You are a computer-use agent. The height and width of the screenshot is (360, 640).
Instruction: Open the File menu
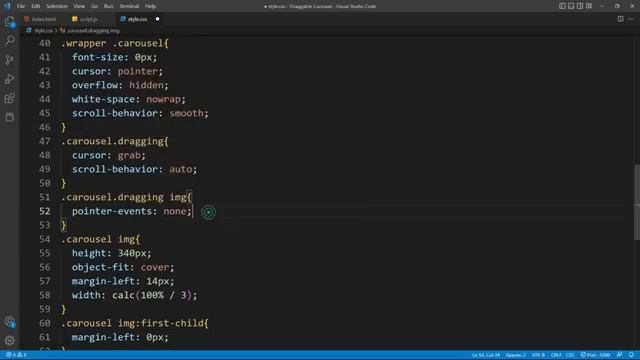coord(21,6)
